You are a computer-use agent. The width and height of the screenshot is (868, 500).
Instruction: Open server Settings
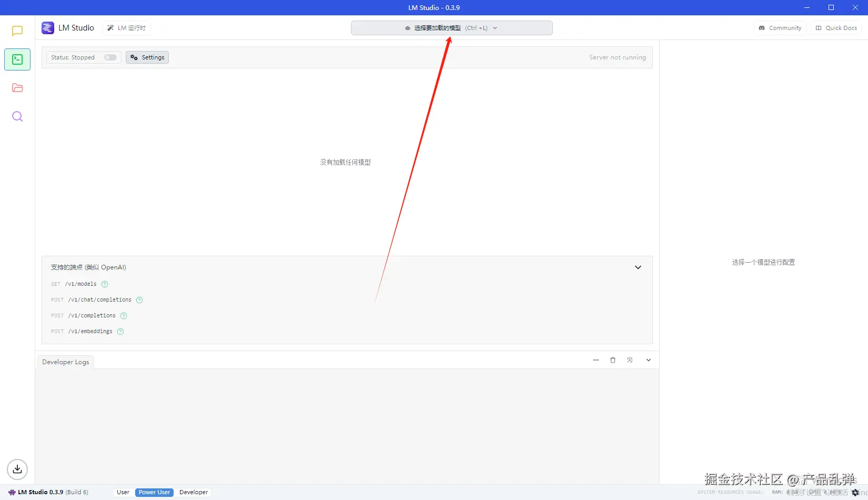point(147,57)
